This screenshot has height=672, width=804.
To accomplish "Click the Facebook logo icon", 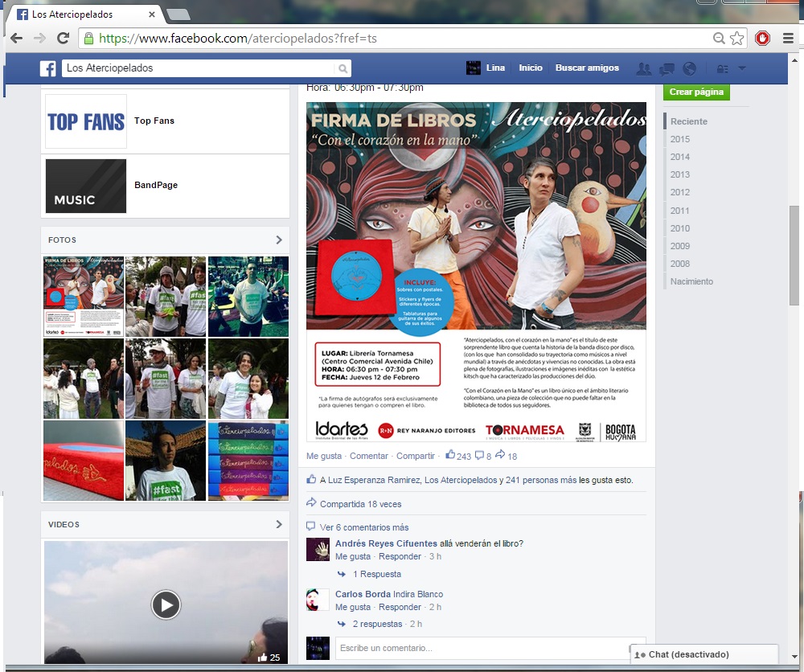I will click(x=48, y=68).
